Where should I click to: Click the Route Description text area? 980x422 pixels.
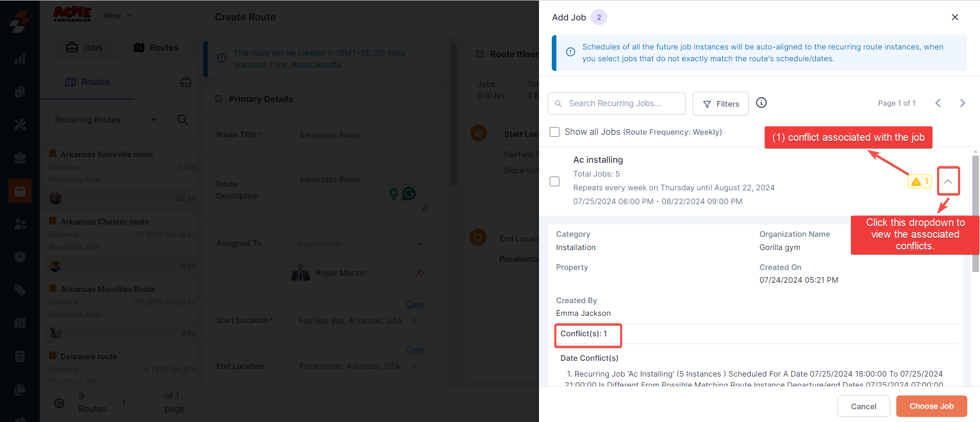click(x=359, y=190)
